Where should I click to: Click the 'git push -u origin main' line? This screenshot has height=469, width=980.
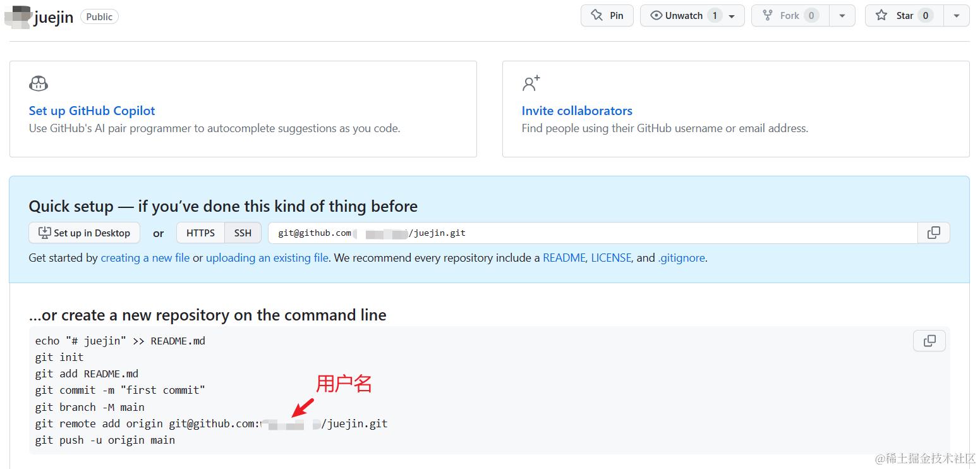pos(105,440)
